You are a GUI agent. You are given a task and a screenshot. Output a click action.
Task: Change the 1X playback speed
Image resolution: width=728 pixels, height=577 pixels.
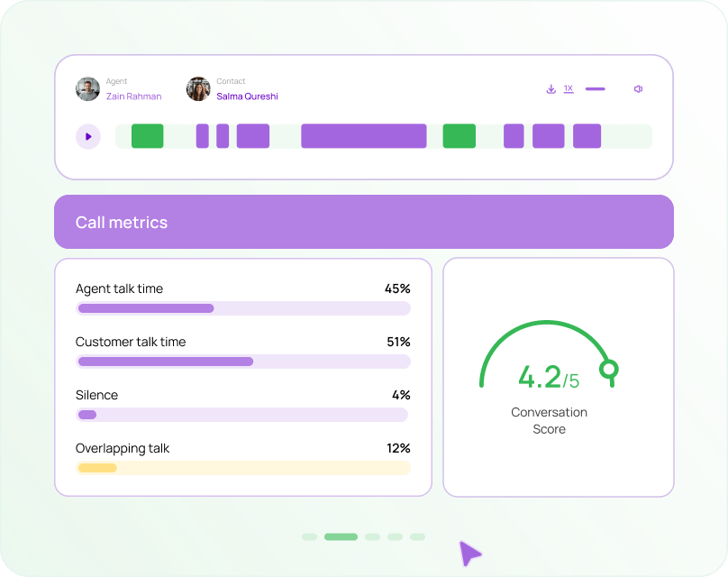pyautogui.click(x=569, y=88)
